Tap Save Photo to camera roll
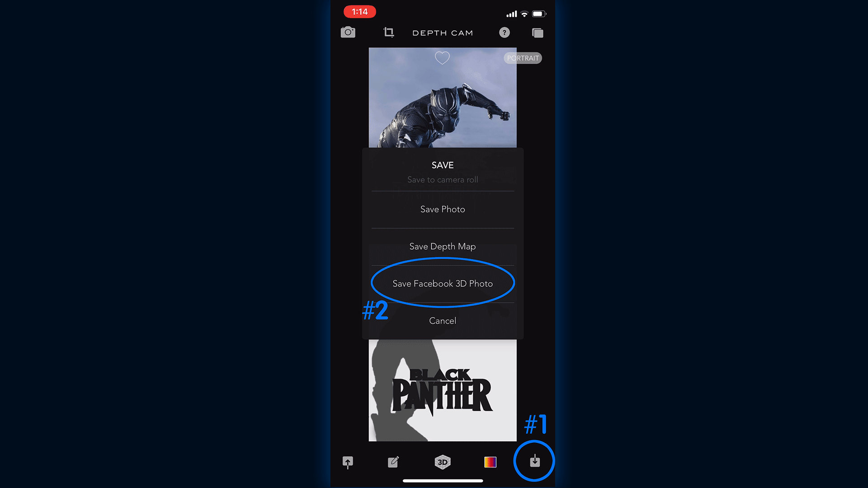The image size is (868, 488). pyautogui.click(x=442, y=209)
